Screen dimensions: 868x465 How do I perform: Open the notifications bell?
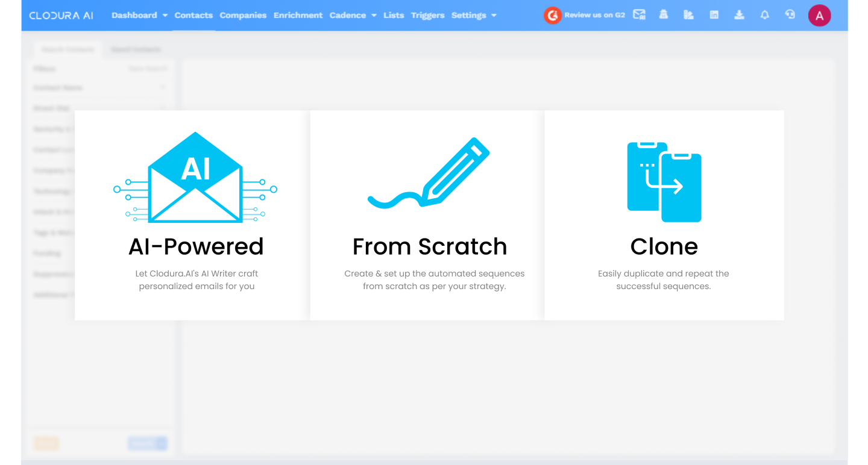click(764, 15)
